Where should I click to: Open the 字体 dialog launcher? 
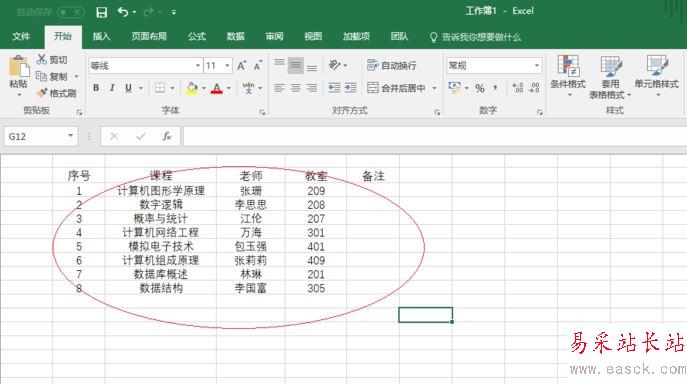(x=262, y=113)
